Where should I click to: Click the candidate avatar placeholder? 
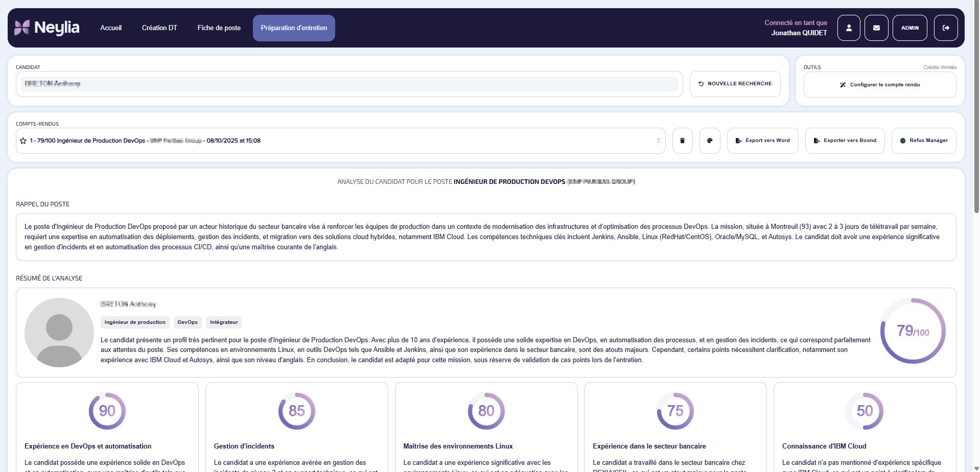point(59,333)
